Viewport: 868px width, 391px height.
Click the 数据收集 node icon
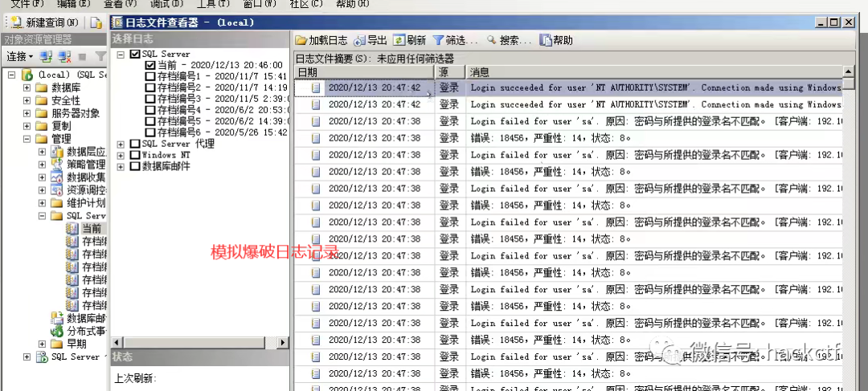coord(57,177)
